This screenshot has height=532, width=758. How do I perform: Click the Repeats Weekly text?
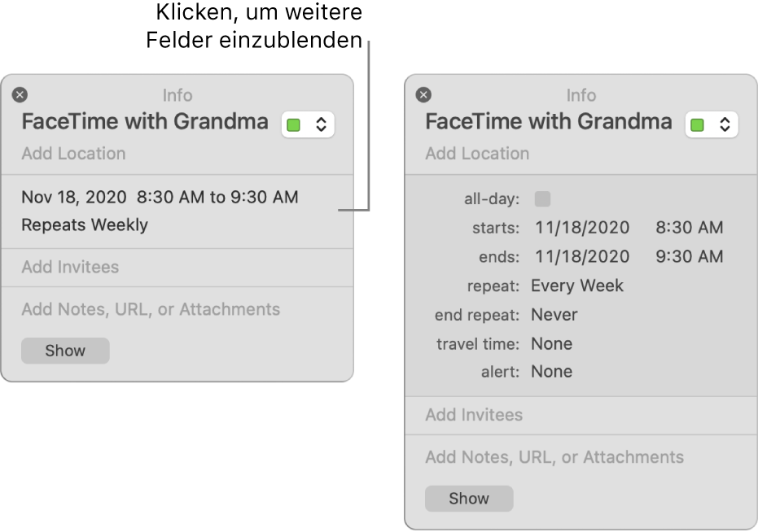pyautogui.click(x=85, y=225)
